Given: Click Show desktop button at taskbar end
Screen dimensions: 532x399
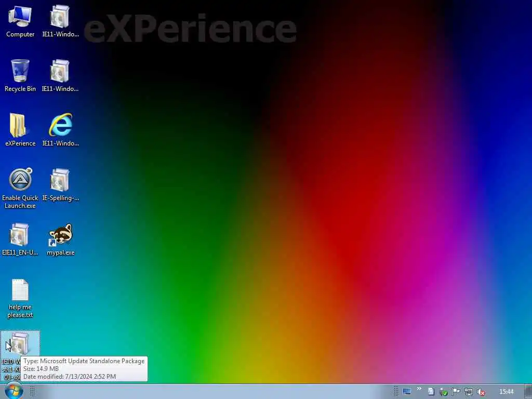Looking at the screenshot, I should click(x=528, y=392).
